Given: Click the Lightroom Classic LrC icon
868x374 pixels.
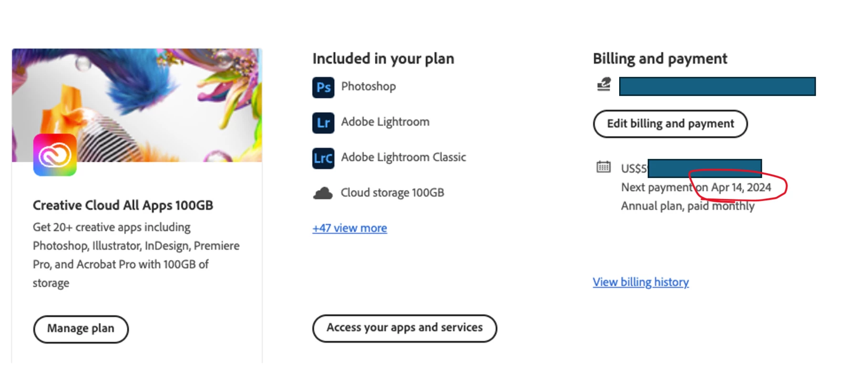Looking at the screenshot, I should click(323, 158).
